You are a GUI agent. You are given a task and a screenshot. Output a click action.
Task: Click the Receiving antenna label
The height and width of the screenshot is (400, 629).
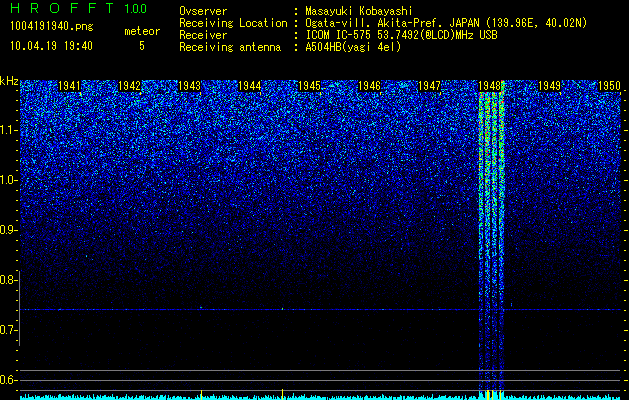pos(230,47)
